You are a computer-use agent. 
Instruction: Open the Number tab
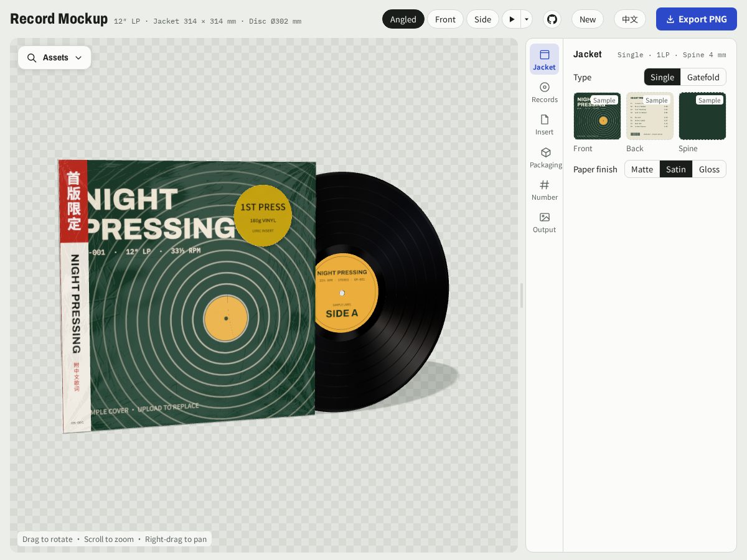tap(545, 190)
